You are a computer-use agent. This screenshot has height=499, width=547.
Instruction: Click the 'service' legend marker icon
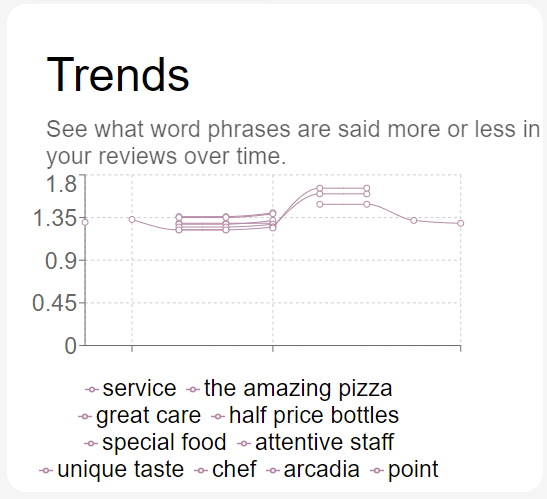(92, 389)
